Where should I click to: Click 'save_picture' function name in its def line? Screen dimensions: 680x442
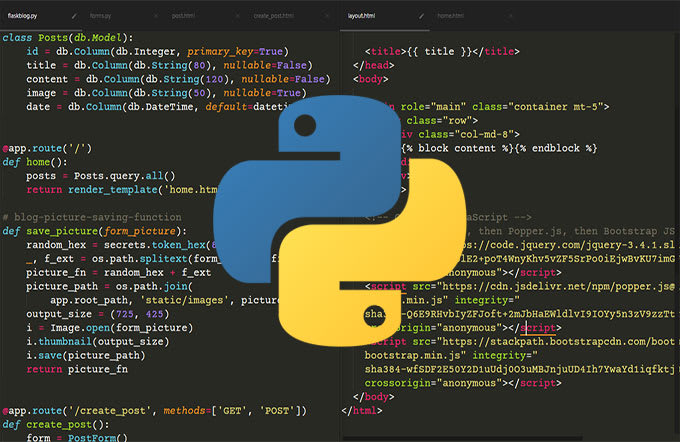[x=62, y=231]
